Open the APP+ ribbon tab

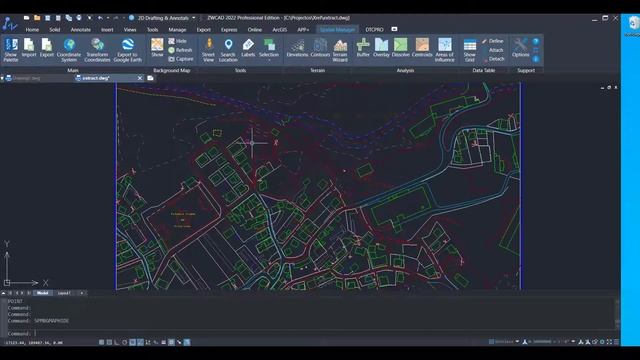303,30
